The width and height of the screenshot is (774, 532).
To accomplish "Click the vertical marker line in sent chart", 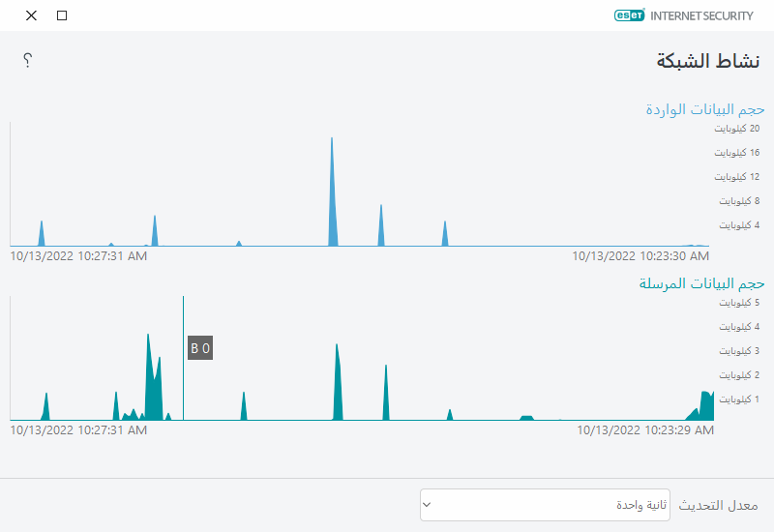I will point(183,358).
